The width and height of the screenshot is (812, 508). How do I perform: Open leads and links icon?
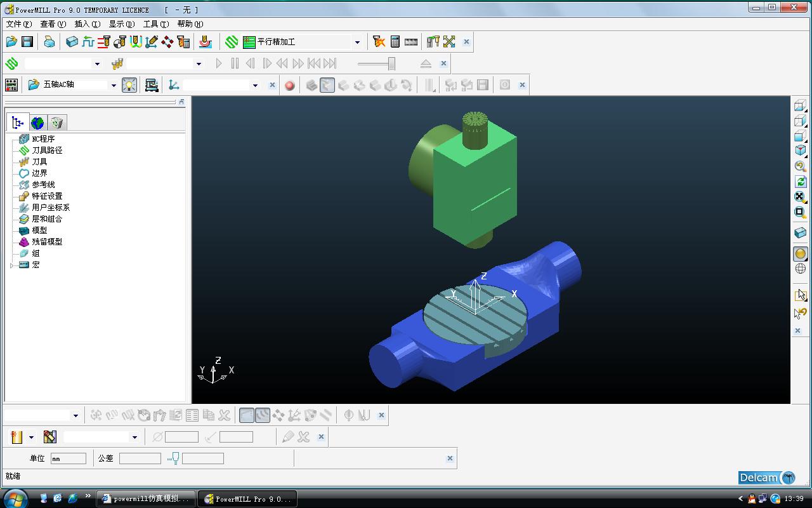pos(135,42)
